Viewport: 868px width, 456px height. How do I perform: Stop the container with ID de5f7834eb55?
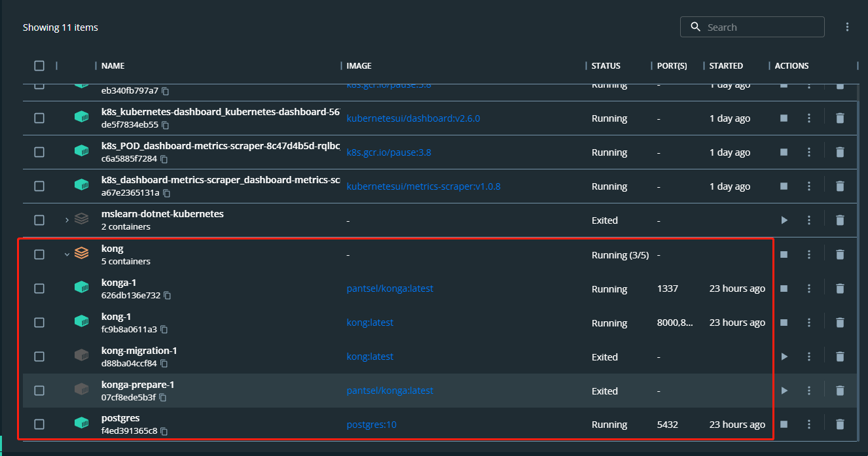click(x=784, y=118)
